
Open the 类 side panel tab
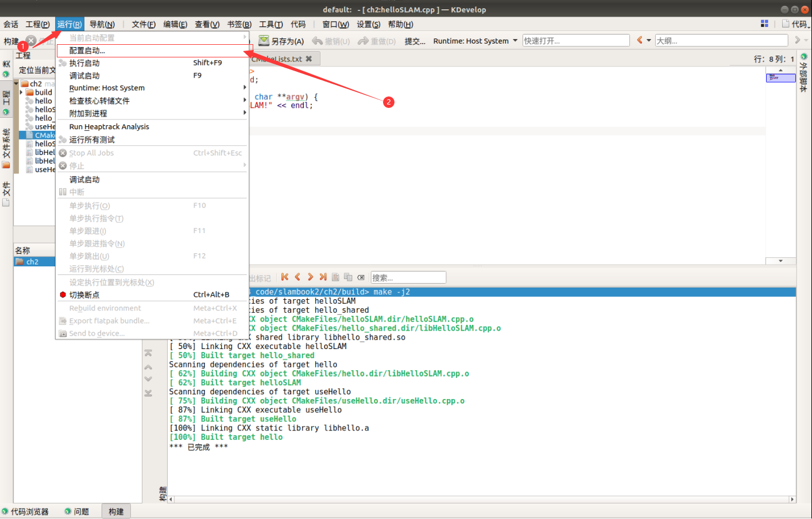coord(6,68)
